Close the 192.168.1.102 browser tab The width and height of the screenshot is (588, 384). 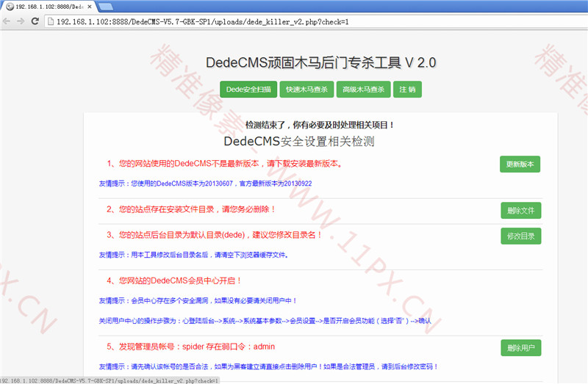pyautogui.click(x=90, y=6)
